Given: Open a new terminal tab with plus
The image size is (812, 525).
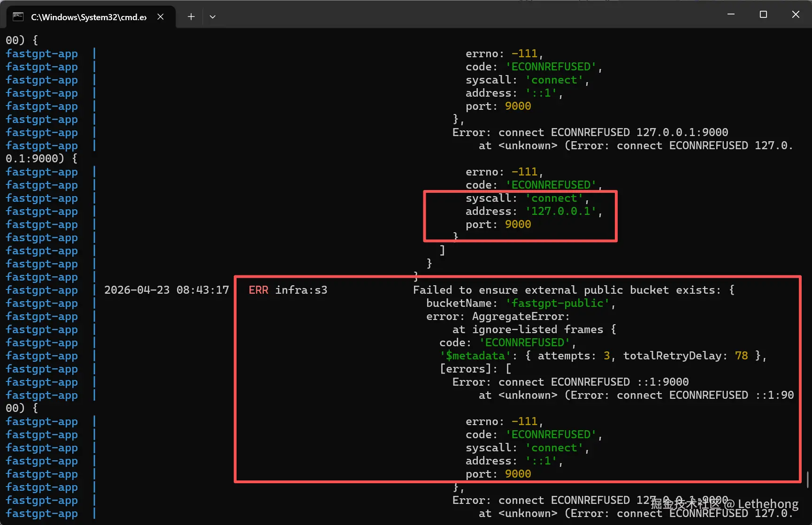Looking at the screenshot, I should [191, 17].
